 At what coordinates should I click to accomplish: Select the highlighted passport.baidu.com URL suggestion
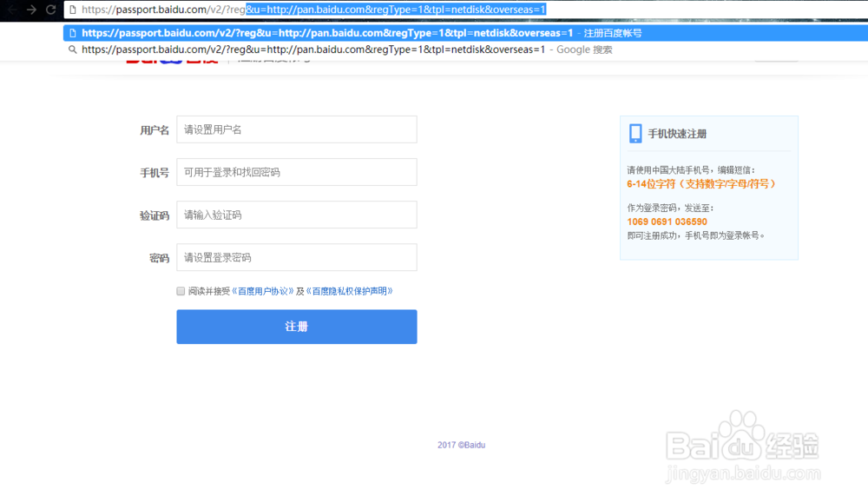click(465, 33)
